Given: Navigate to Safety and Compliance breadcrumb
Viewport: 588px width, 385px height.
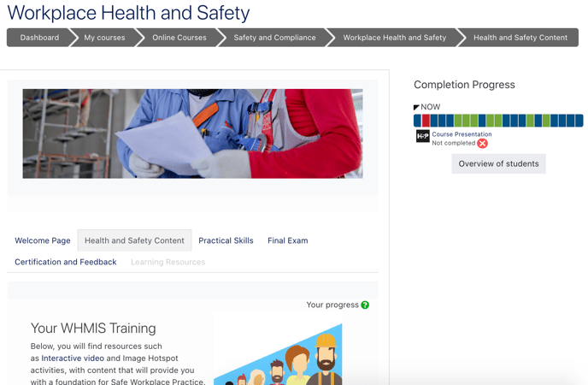Looking at the screenshot, I should coord(274,38).
